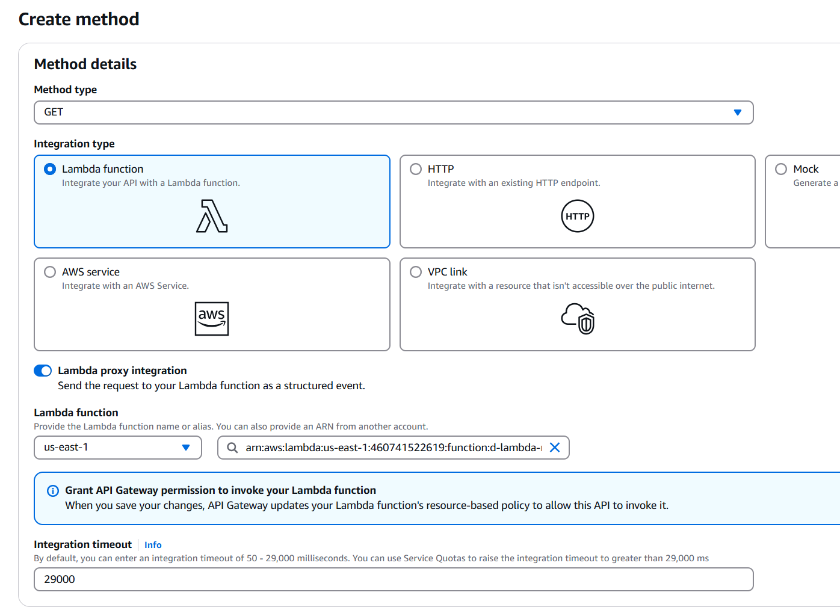The height and width of the screenshot is (616, 840).
Task: Select the AWS service radio button
Action: (x=51, y=273)
